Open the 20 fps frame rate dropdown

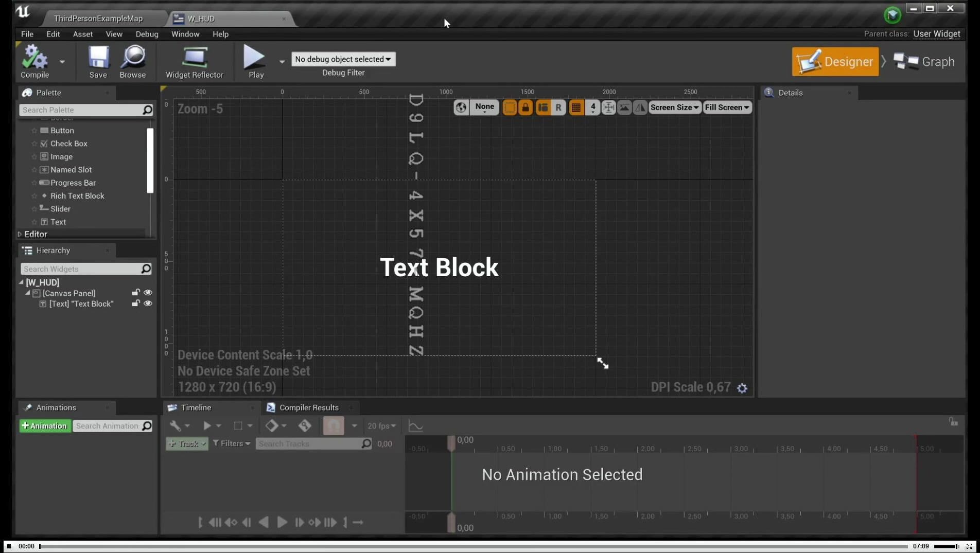tap(381, 426)
